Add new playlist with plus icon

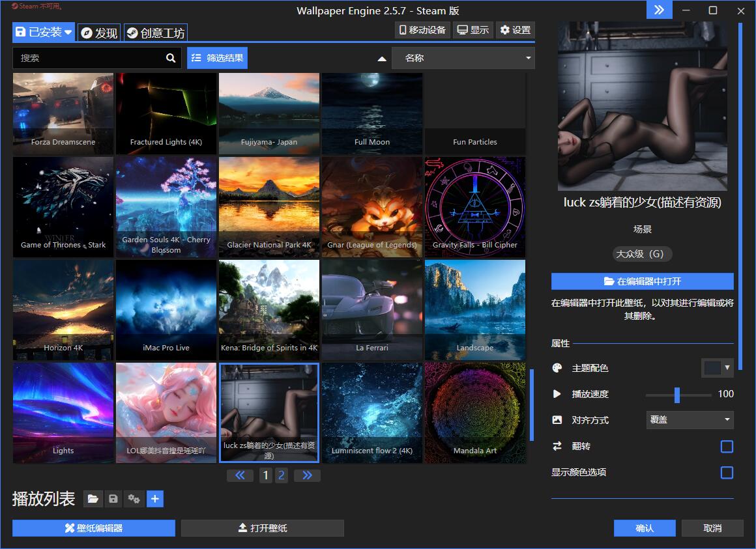click(x=154, y=499)
